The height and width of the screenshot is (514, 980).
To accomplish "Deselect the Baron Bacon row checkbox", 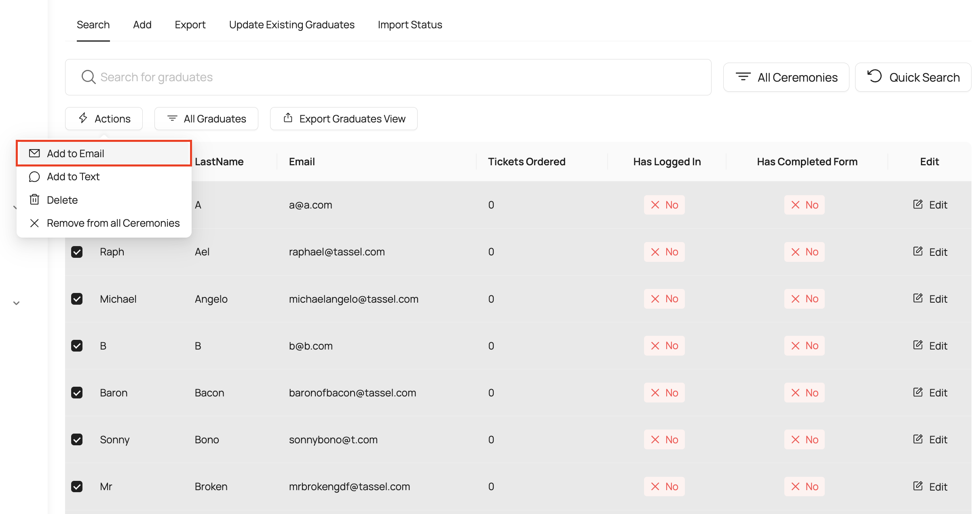I will [x=77, y=392].
